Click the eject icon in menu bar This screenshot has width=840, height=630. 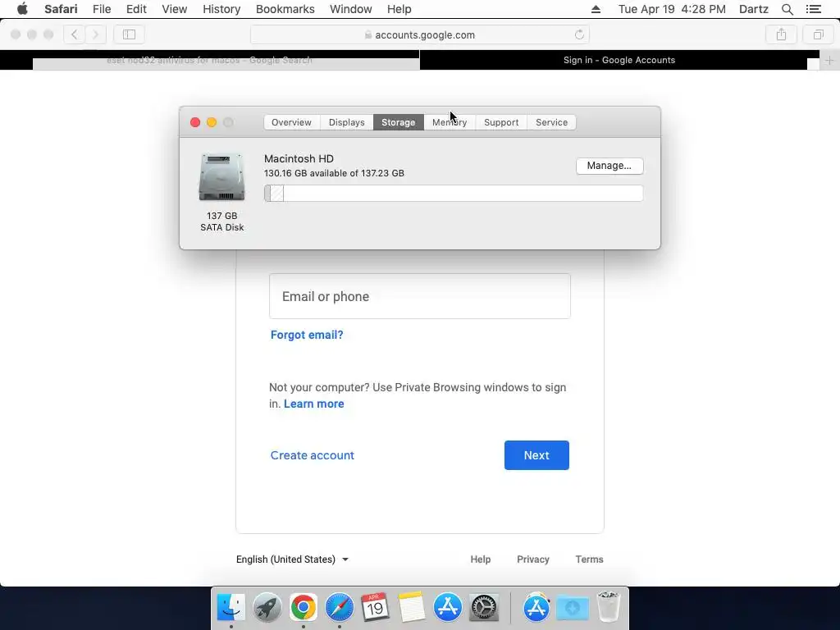coord(596,9)
